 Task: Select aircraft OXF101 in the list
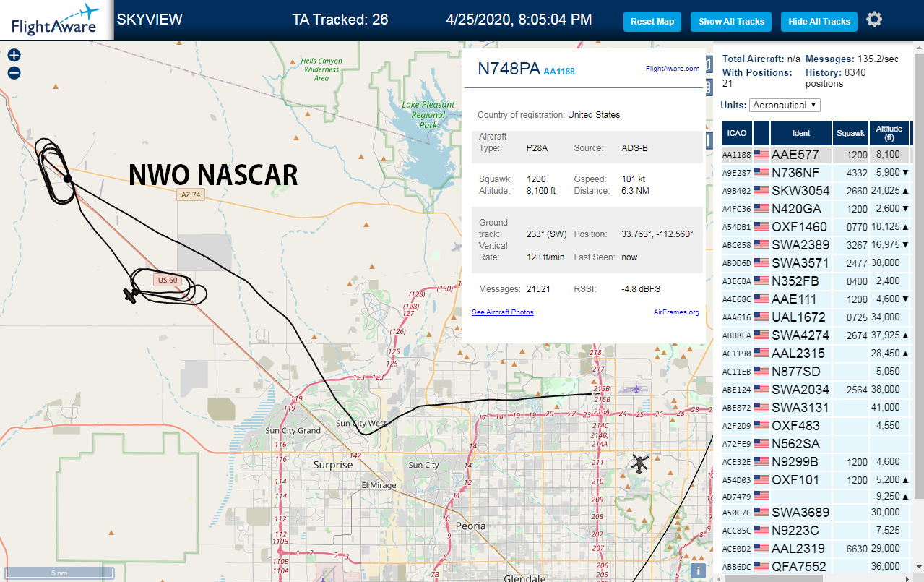[x=795, y=480]
